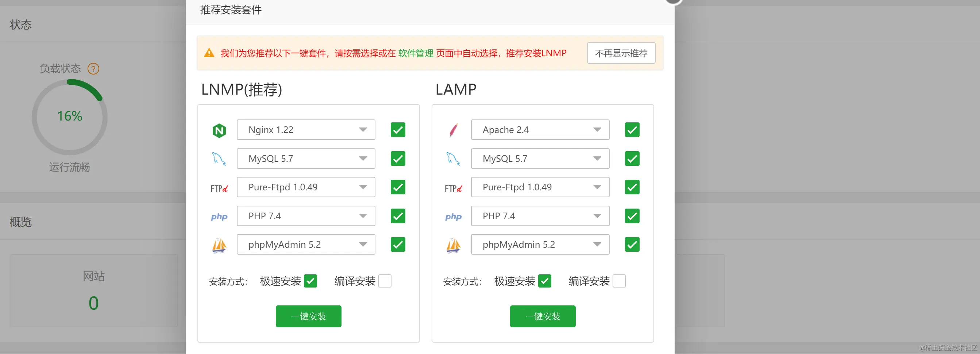Uncheck phpMyAdmin 5.2 in LNMP

pos(398,245)
